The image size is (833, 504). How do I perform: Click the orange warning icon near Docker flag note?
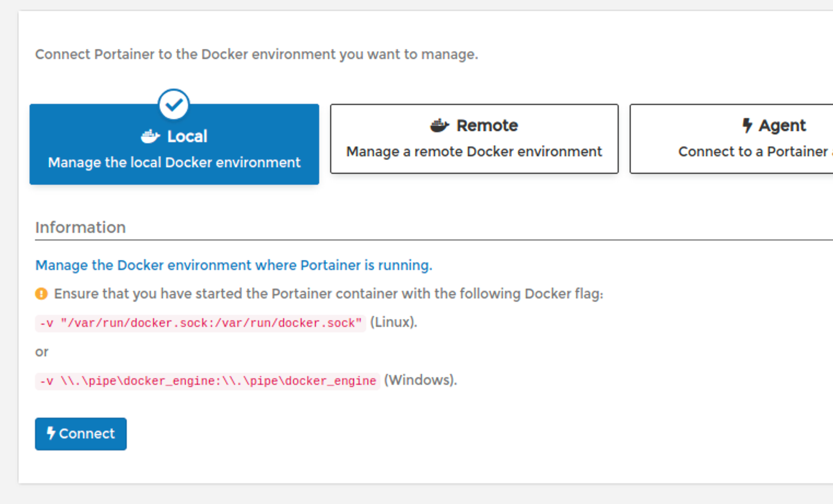tap(41, 294)
